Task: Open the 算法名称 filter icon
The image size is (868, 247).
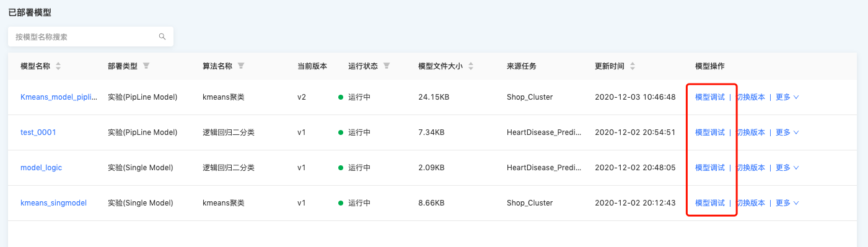Action: pyautogui.click(x=241, y=66)
